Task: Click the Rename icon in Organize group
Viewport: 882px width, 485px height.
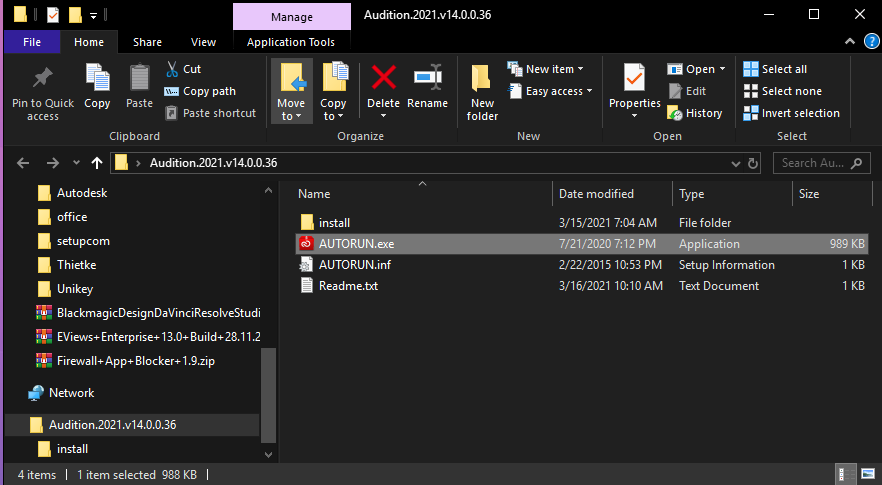Action: pyautogui.click(x=427, y=78)
